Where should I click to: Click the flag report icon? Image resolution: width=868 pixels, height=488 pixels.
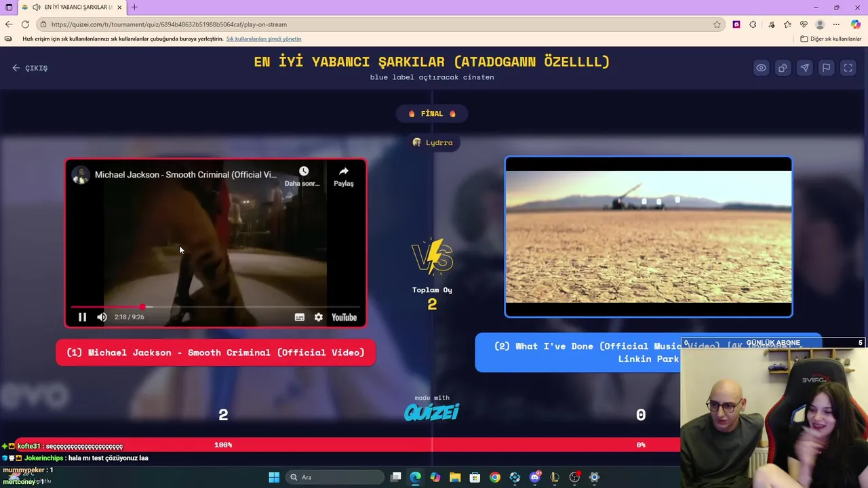pyautogui.click(x=827, y=68)
